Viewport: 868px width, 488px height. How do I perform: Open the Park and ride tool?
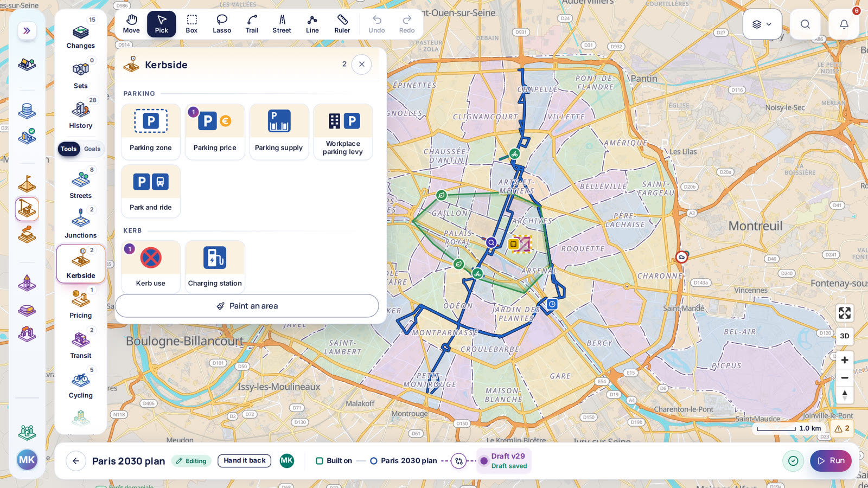[x=151, y=191]
